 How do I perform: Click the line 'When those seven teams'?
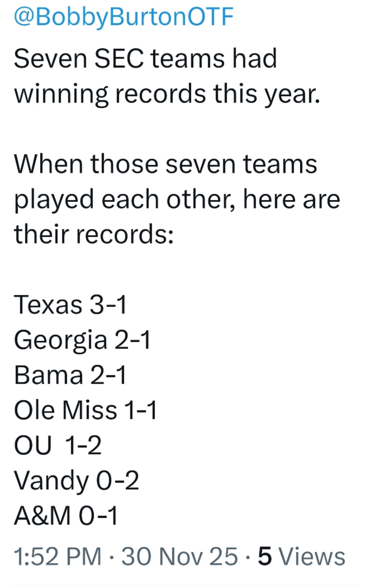[165, 164]
